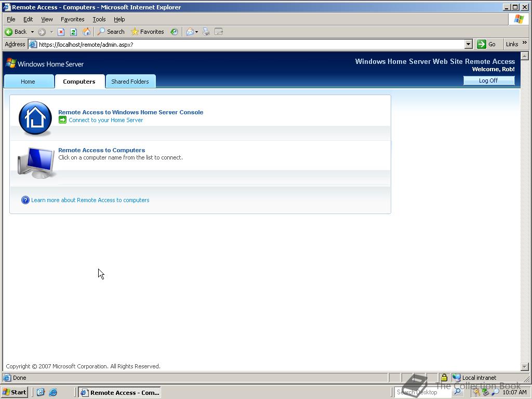Viewport: 532px width, 399px height.
Task: Click the Done status text
Action: pyautogui.click(x=19, y=378)
